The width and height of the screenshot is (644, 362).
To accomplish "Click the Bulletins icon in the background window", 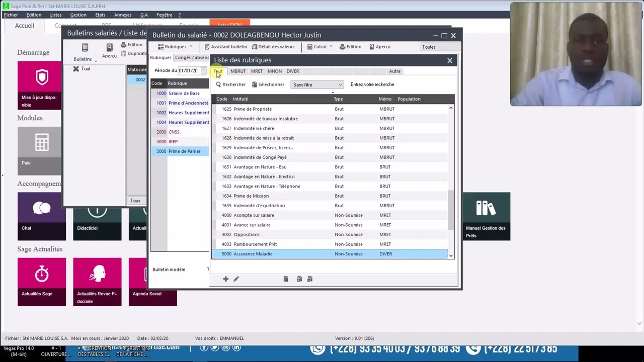I will pos(85,48).
